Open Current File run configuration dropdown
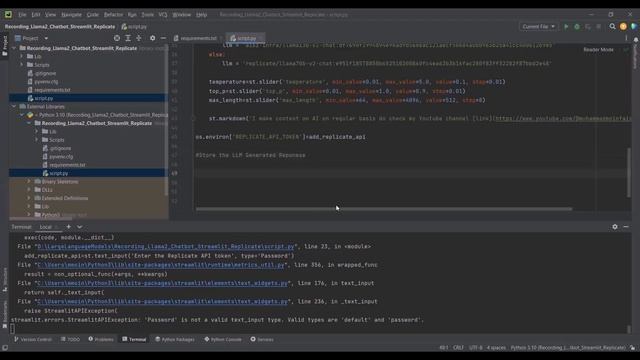This screenshot has height=360, width=640. point(538,27)
